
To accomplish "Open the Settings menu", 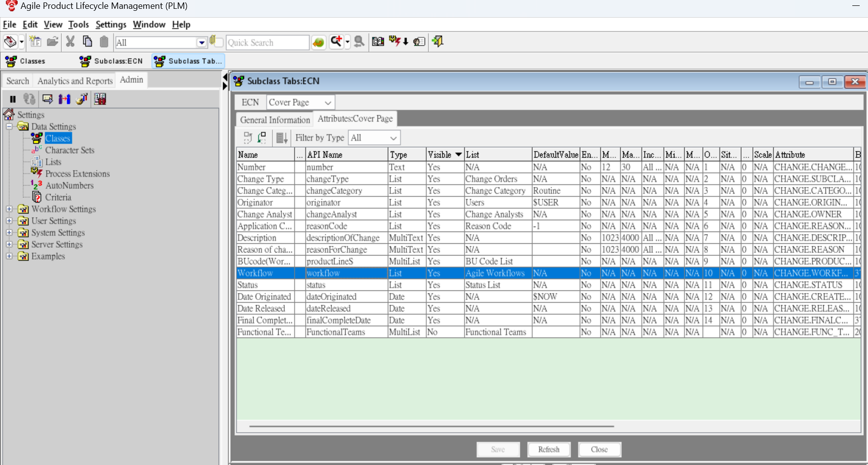I will pyautogui.click(x=111, y=25).
